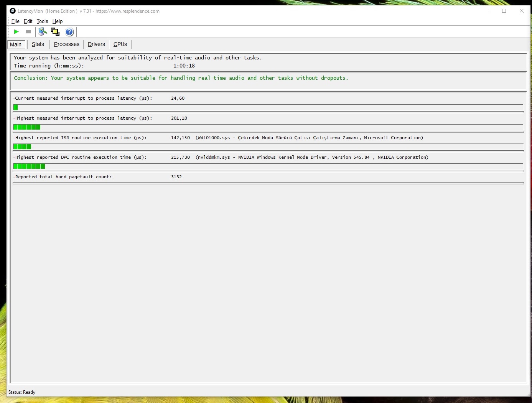Click the time running value 1:00:18
This screenshot has width=532, height=403.
click(x=184, y=66)
